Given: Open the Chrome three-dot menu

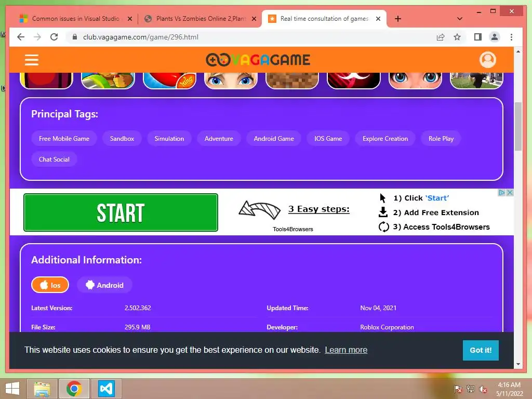Looking at the screenshot, I should 511,37.
